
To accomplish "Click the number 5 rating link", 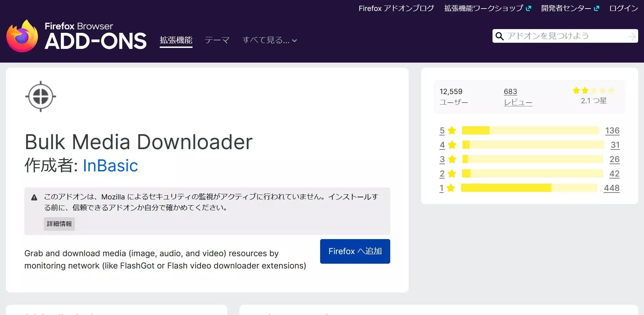I will (442, 130).
